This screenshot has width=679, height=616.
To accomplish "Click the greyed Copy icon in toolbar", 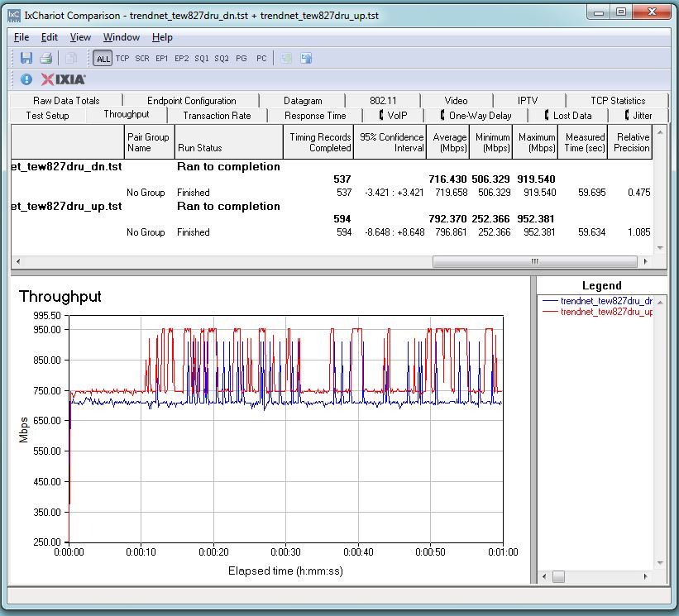I will click(70, 58).
